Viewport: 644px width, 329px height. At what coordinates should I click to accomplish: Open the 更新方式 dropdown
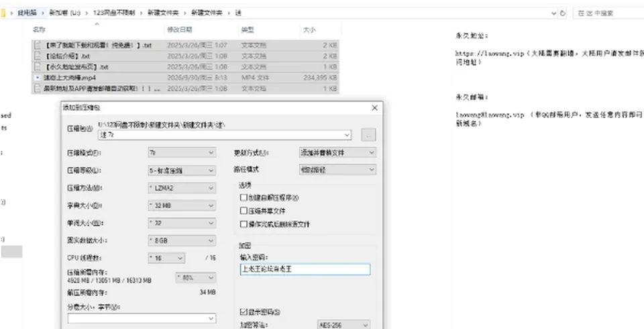click(x=337, y=152)
